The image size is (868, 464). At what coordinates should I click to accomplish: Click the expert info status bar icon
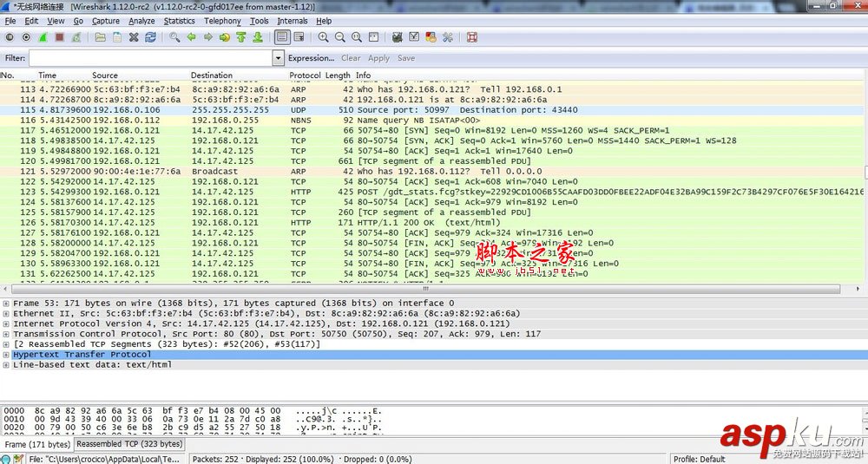tap(5, 459)
